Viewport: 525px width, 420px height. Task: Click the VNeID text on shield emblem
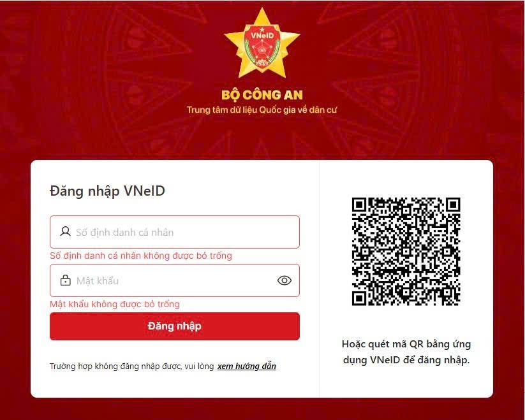pyautogui.click(x=262, y=36)
